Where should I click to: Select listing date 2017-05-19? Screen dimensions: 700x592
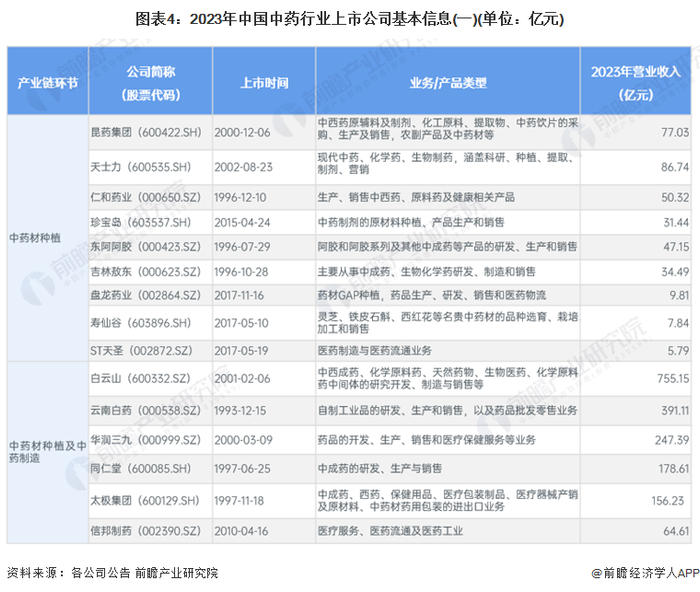(241, 351)
